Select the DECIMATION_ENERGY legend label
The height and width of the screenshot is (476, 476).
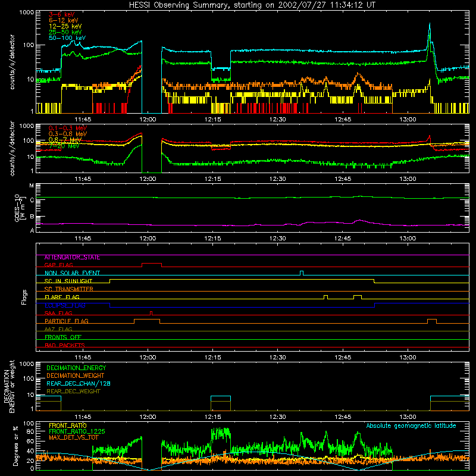pos(76,368)
